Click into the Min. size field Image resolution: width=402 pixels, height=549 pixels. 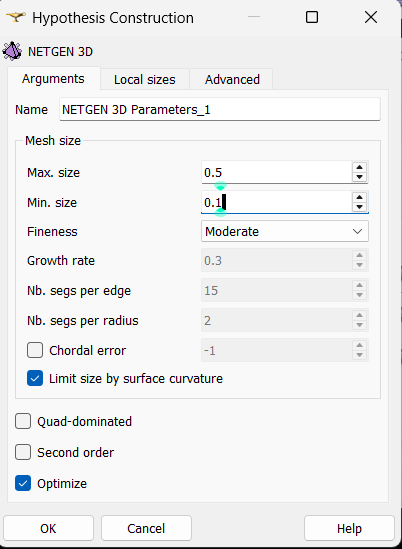tap(277, 202)
